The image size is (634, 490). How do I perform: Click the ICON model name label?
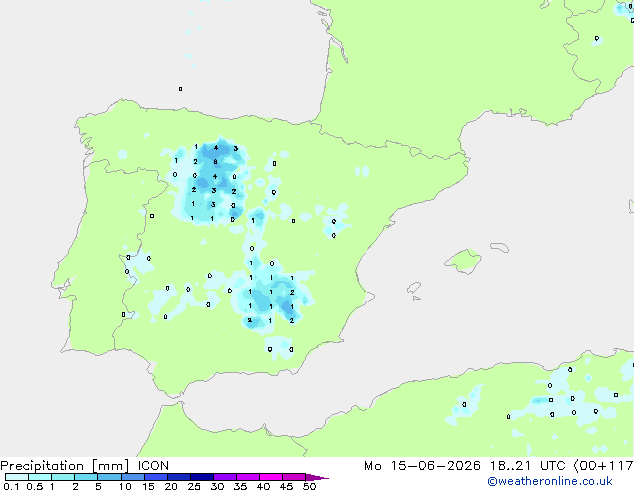153,466
